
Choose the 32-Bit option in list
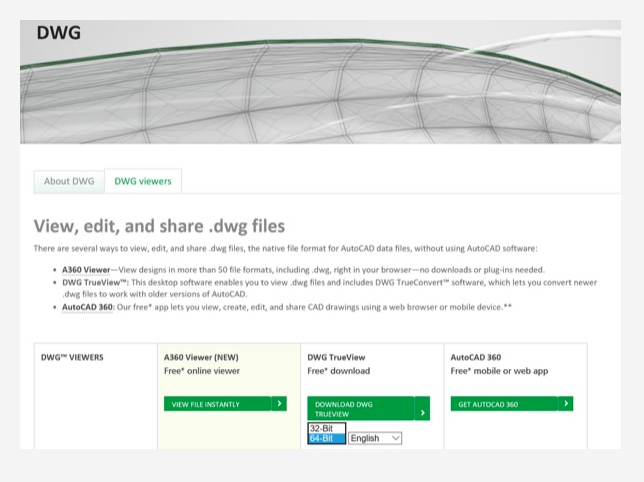[327, 428]
